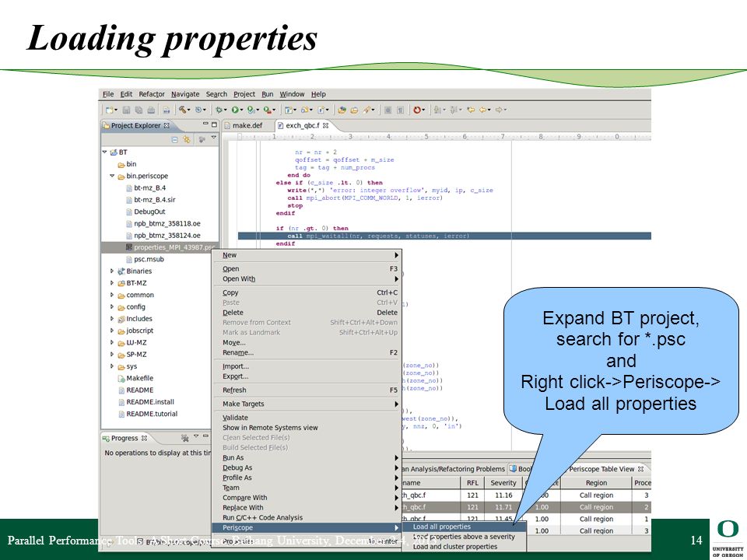Click the Forward navigation arrow icon
Screen dimensions: 747x560
(498, 110)
